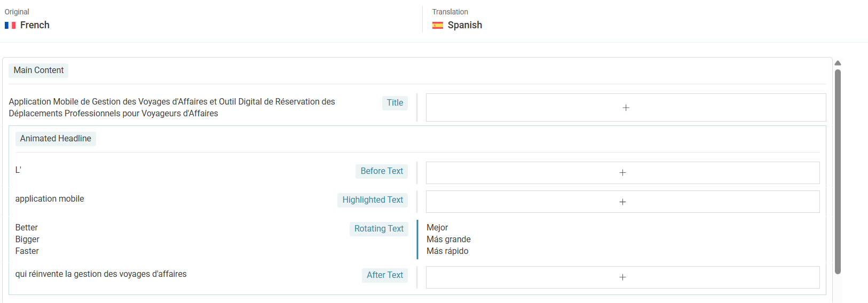Screen dimensions: 868x303
Task: Click plus icon for Highlighted Text translation
Action: tap(622, 202)
